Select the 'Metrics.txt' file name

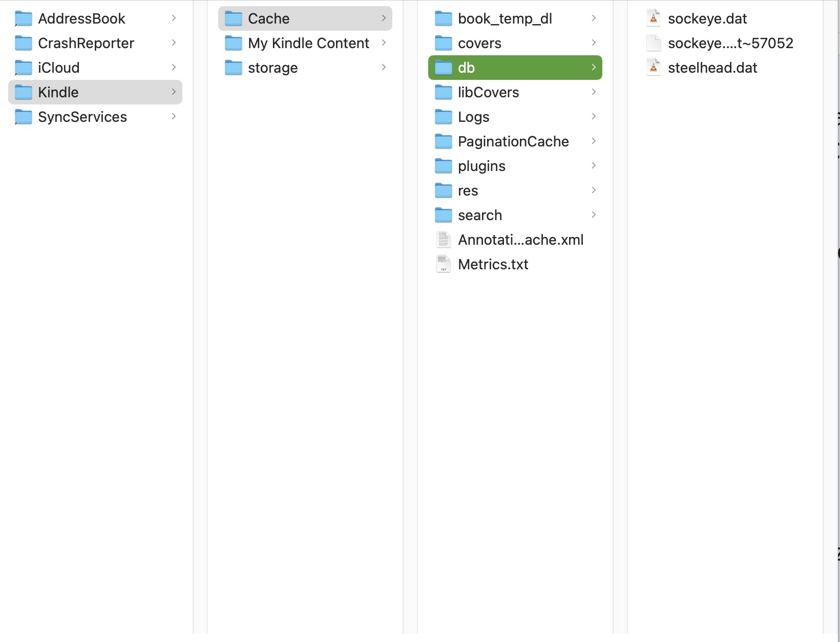[493, 265]
